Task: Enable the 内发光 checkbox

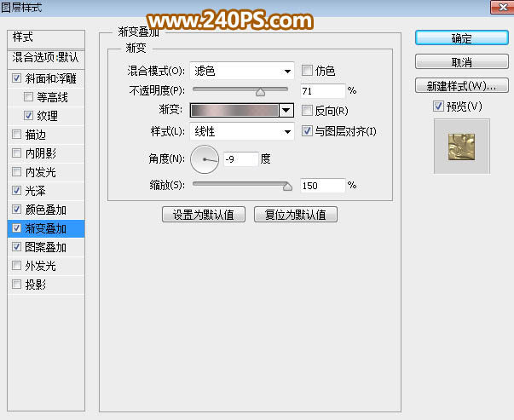Action: [16, 172]
